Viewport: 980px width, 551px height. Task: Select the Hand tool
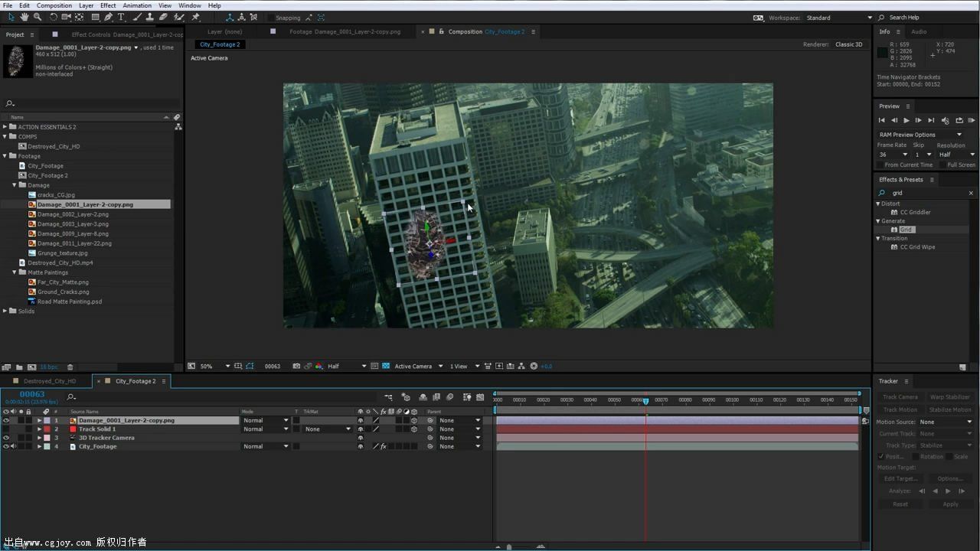click(24, 17)
